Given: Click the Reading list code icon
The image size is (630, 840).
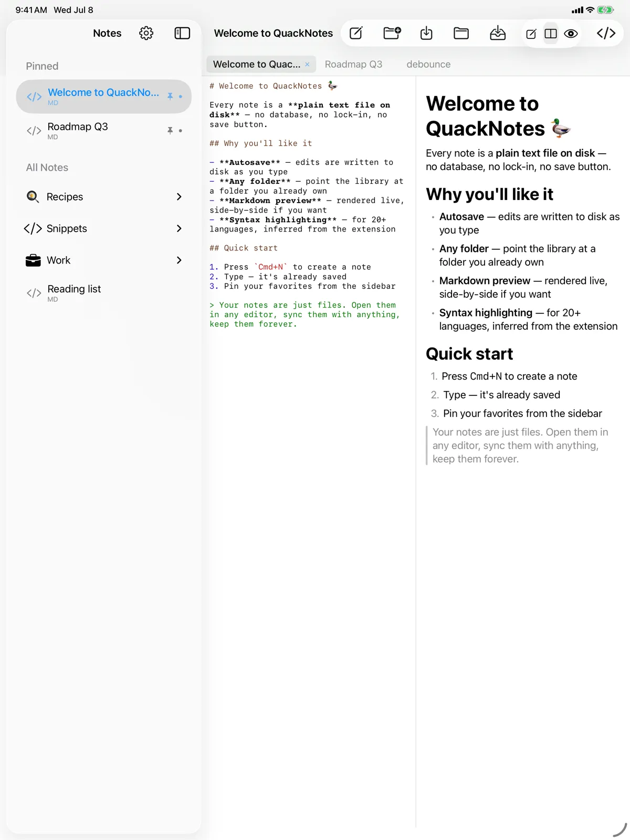Looking at the screenshot, I should [34, 293].
